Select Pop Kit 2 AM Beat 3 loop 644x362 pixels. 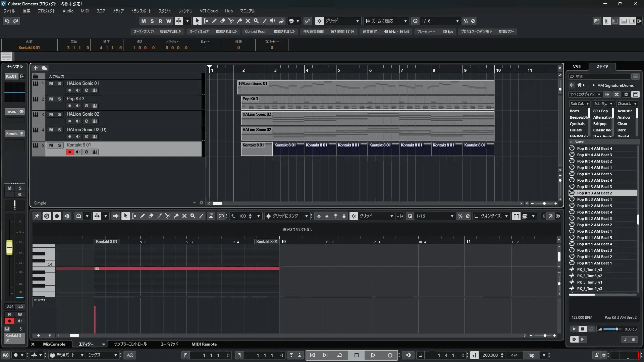[x=594, y=219]
